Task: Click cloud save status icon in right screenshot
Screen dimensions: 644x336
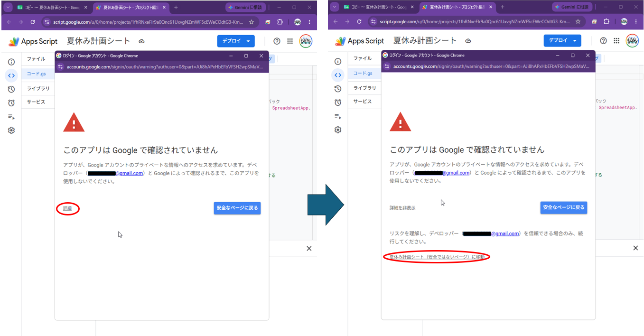Action: point(468,41)
